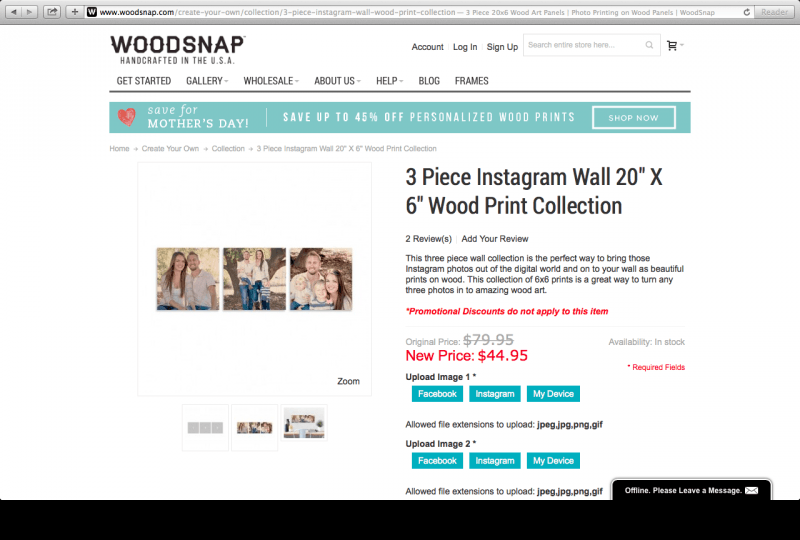
Task: Click the plus add-bookmark button
Action: point(74,12)
